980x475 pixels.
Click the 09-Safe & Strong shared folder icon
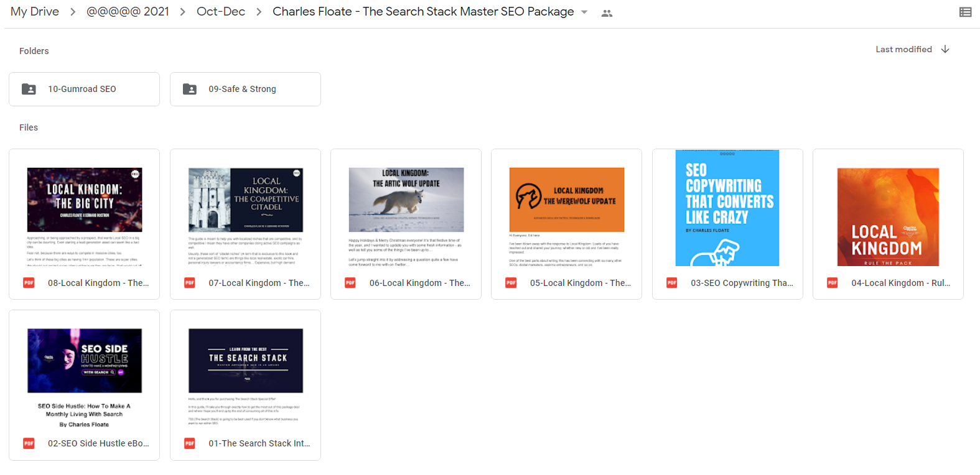pyautogui.click(x=190, y=89)
